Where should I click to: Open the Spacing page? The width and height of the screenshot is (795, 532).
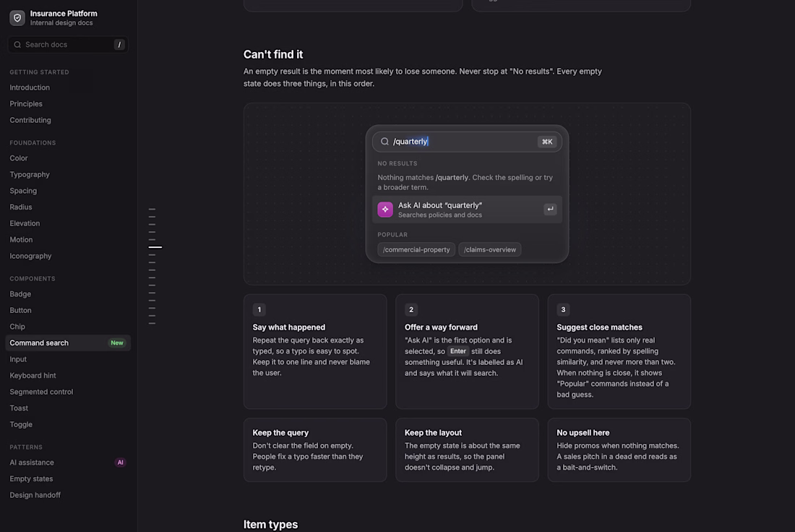pyautogui.click(x=23, y=191)
